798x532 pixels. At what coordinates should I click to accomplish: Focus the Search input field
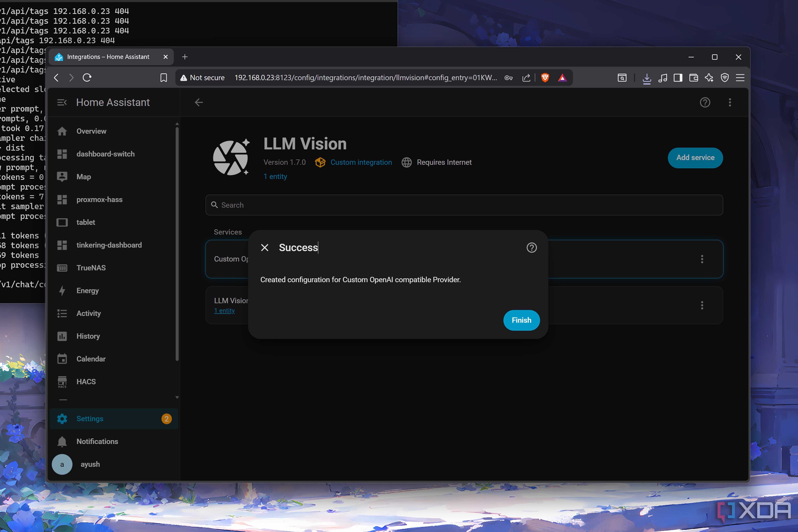click(x=464, y=205)
